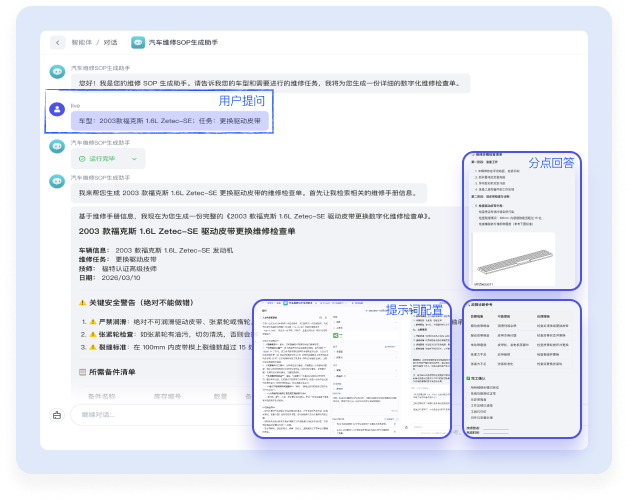Click the 日期 2026/03/10 line

click(x=109, y=278)
